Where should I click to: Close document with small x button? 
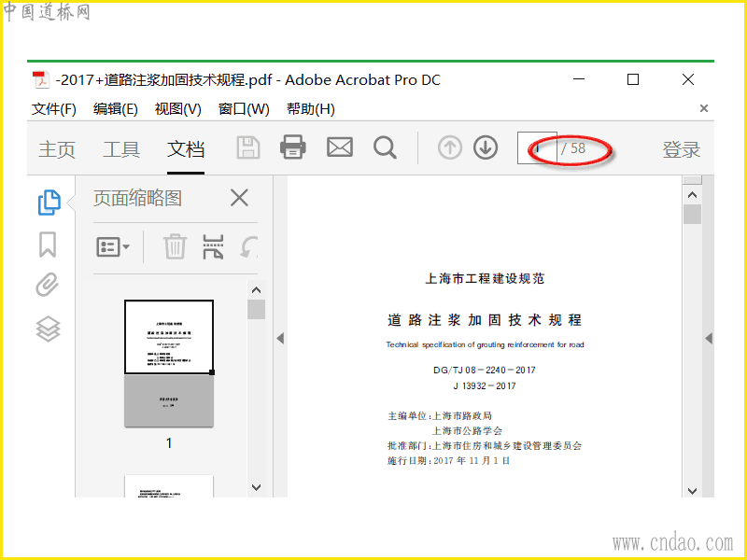point(704,108)
